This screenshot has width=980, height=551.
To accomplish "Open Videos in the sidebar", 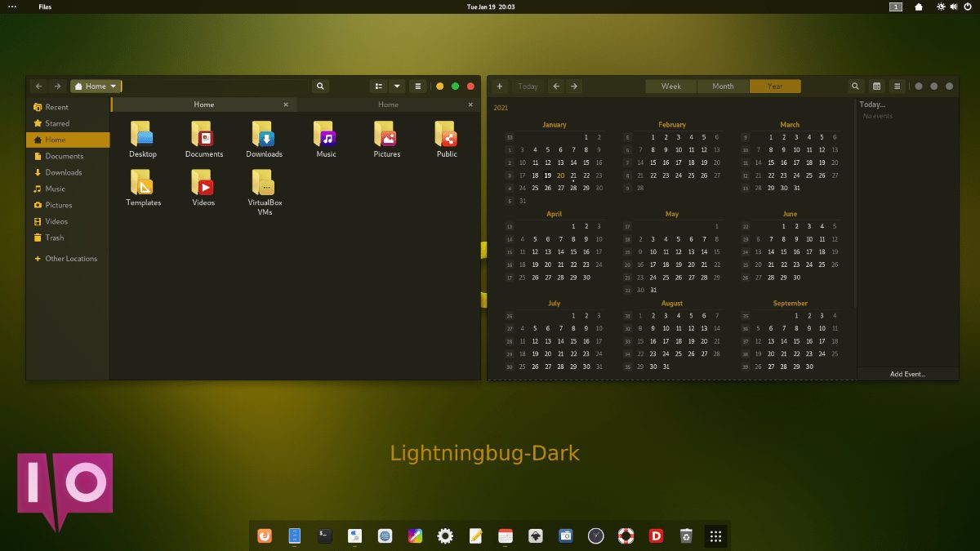I will (68, 221).
